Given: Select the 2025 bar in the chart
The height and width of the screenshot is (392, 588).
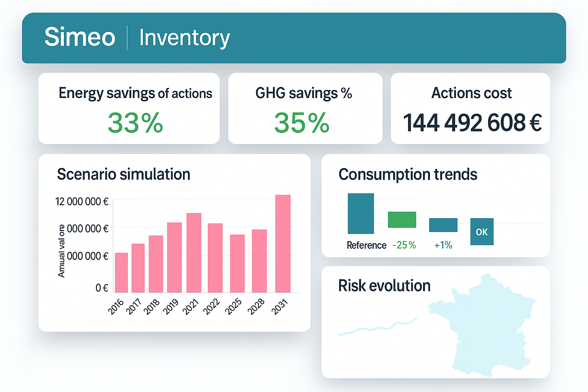Looking at the screenshot, I should coord(237,263).
